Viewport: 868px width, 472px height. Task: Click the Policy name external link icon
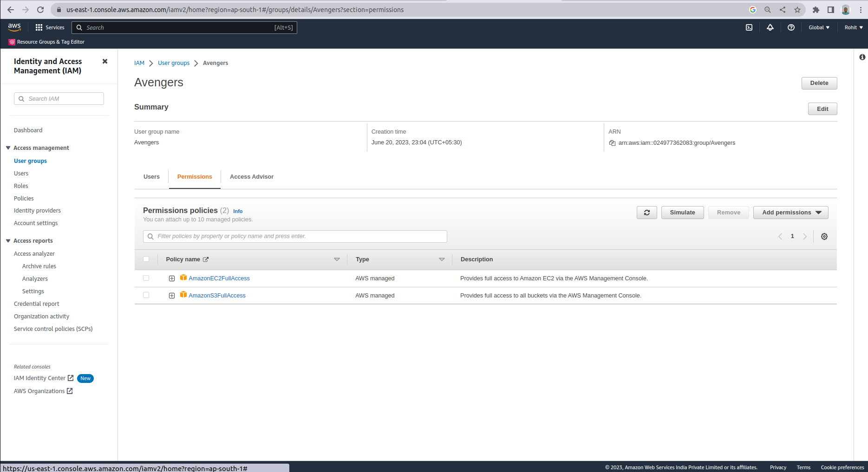tap(206, 259)
